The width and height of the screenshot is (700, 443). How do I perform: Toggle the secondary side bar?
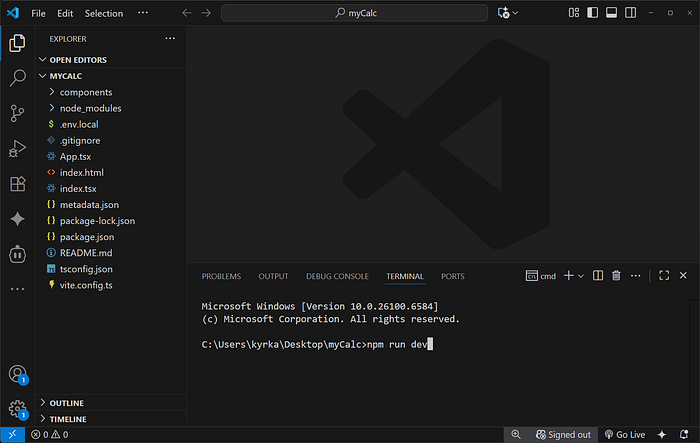[630, 13]
